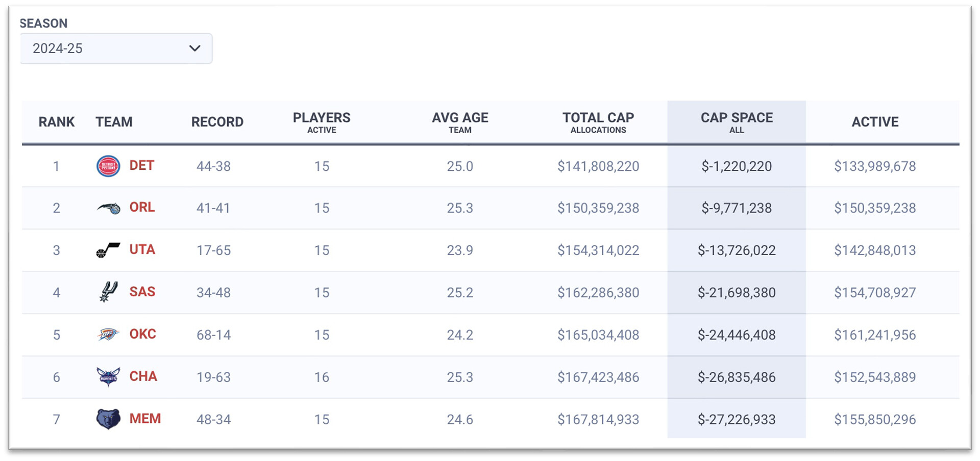This screenshot has height=461, width=980.
Task: Open the ORL team link
Action: point(142,208)
